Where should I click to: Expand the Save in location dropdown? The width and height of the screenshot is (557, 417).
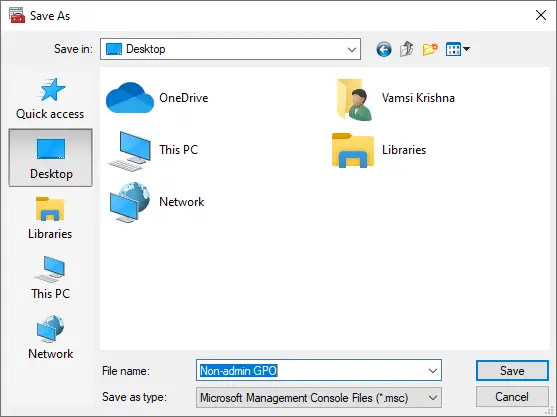pyautogui.click(x=352, y=49)
